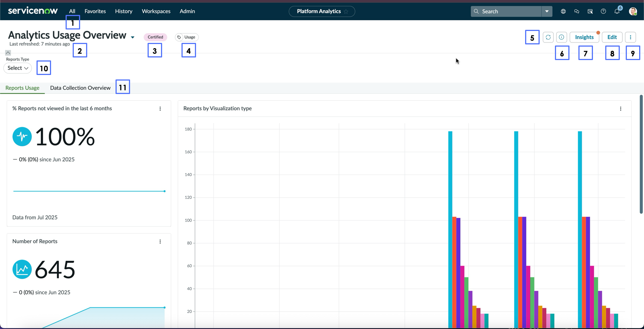Open user profile avatar menu
The image size is (644, 329).
click(x=633, y=11)
